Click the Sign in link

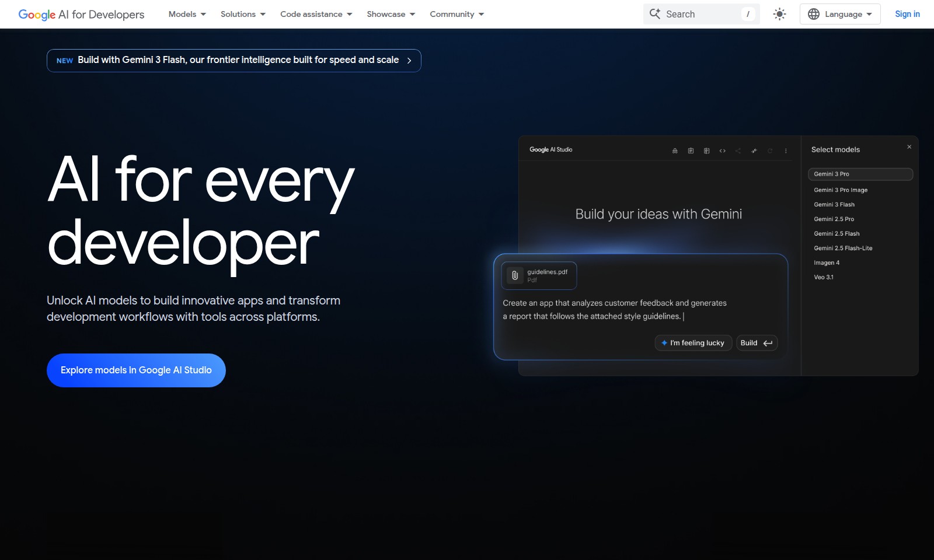pyautogui.click(x=907, y=14)
